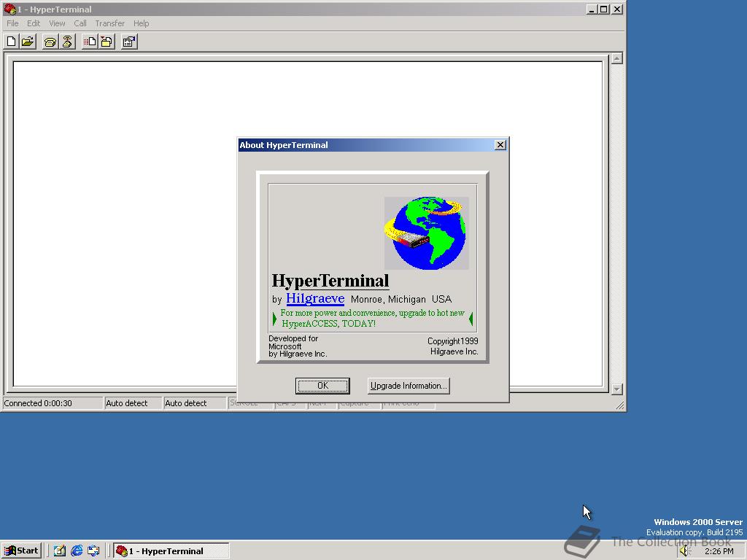747x560 pixels.
Task: Click the Connected 0:00:30 status text
Action: 38,403
